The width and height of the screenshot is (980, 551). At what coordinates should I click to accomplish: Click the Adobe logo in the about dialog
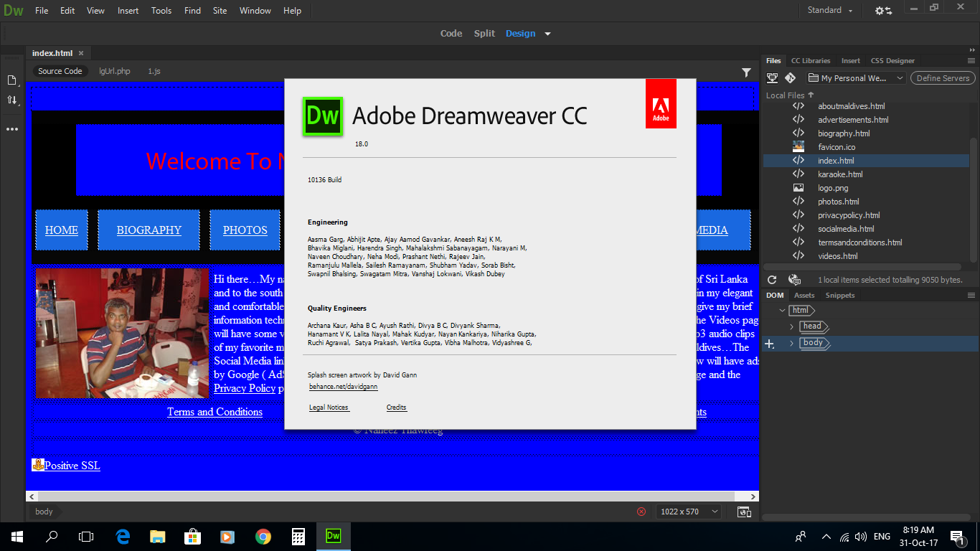point(661,103)
